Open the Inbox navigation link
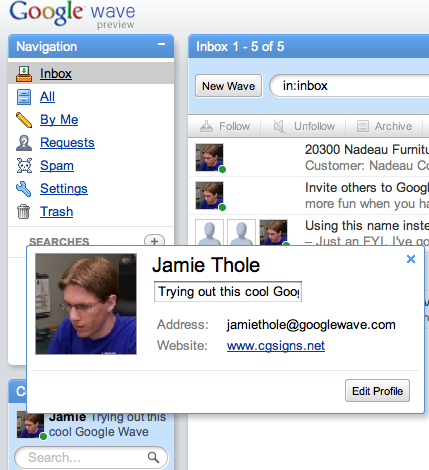The image size is (429, 470). pos(56,74)
